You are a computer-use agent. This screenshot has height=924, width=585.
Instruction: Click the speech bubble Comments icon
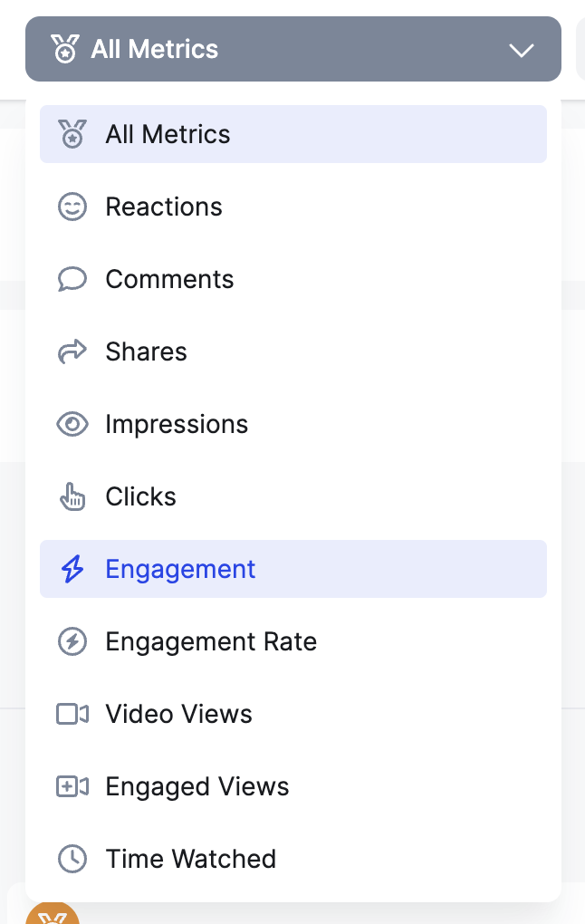[72, 279]
